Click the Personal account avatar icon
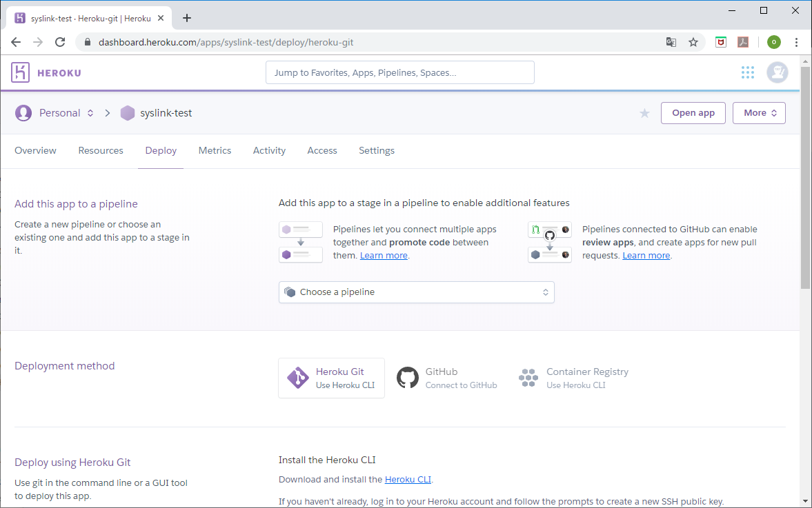 [x=23, y=113]
